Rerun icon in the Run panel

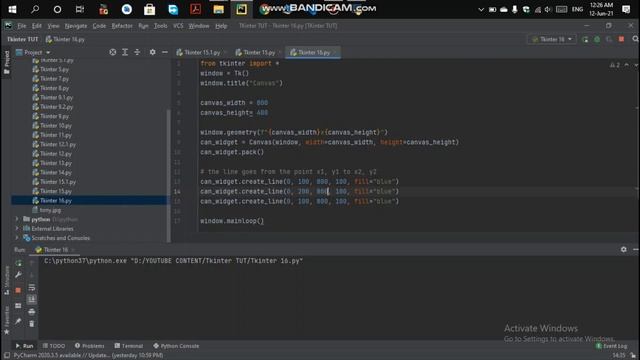(18, 263)
